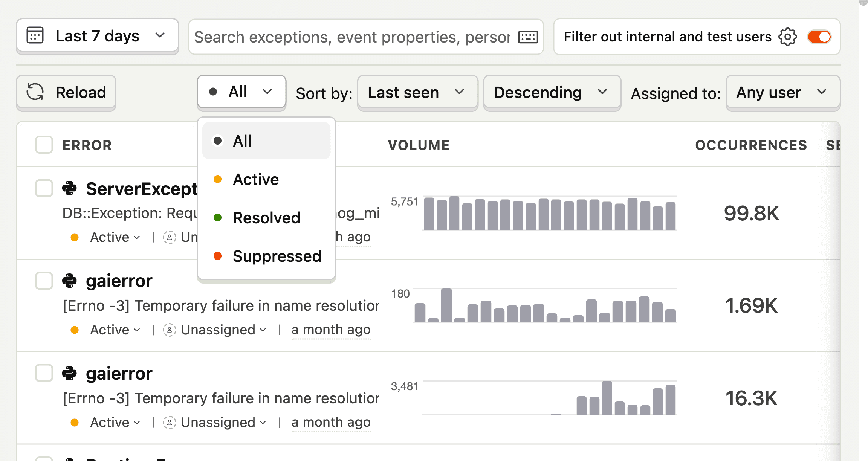Click the OCCURRENCES column header

click(x=751, y=145)
